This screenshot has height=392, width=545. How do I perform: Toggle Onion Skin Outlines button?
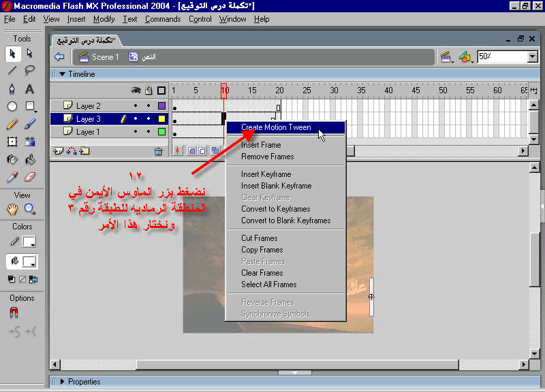click(202, 150)
